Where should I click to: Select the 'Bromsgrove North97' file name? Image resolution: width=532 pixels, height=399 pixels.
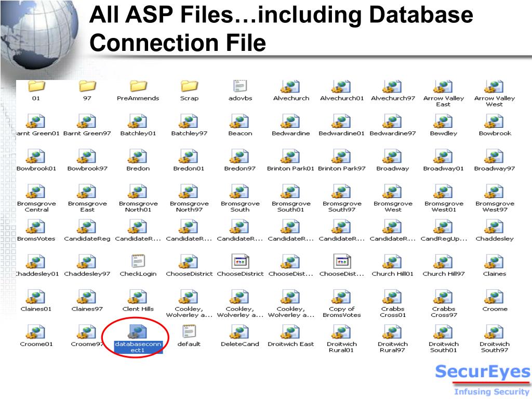pos(189,207)
